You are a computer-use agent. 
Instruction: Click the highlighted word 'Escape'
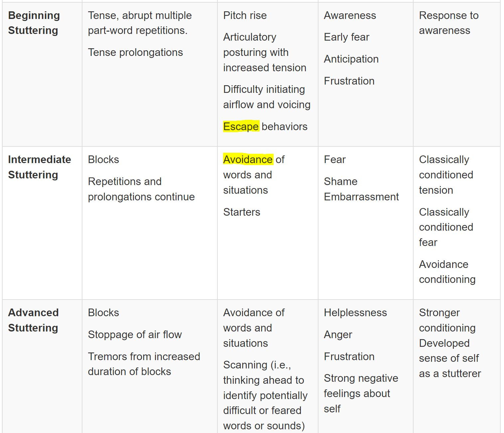[x=241, y=126]
